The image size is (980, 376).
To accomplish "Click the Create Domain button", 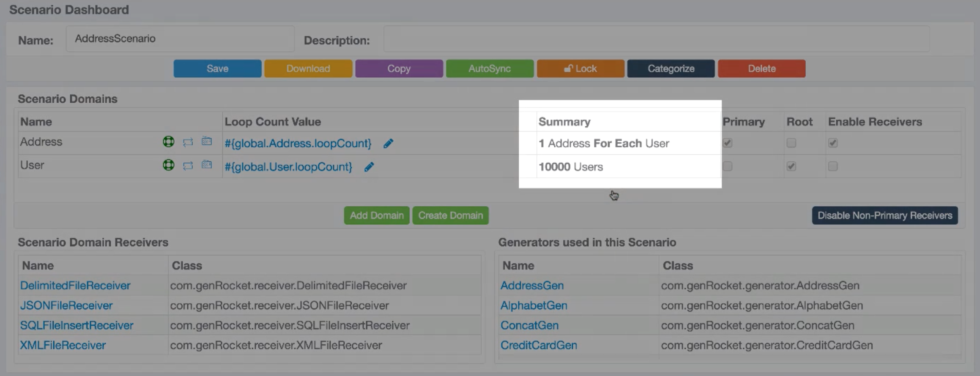I will tap(451, 215).
